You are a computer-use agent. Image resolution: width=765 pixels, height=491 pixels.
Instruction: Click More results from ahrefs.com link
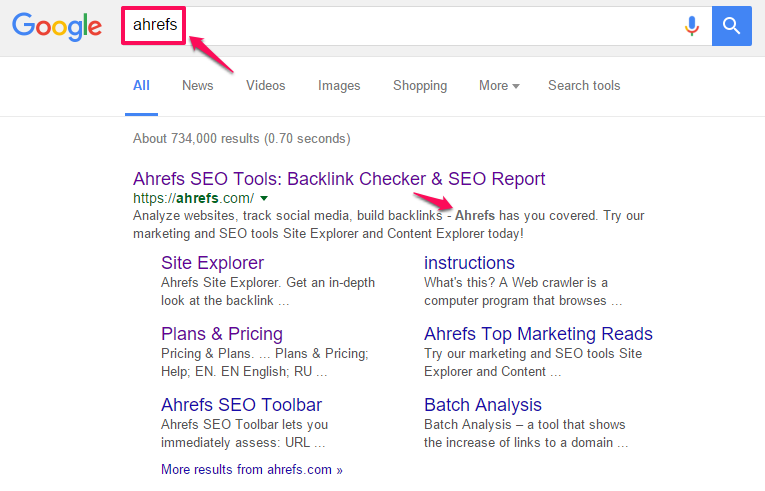click(x=252, y=470)
